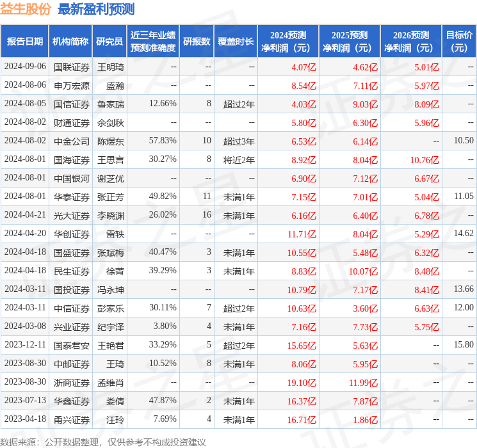Click target price 11.05

click(464, 196)
